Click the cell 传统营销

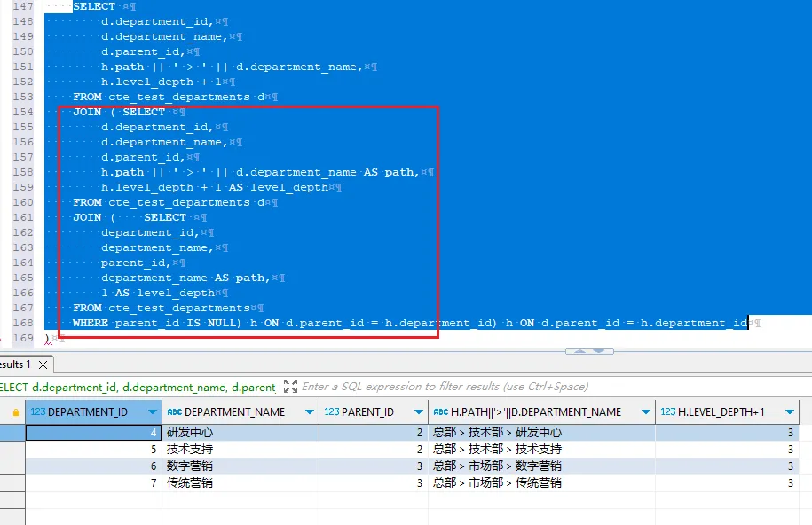[x=240, y=482]
